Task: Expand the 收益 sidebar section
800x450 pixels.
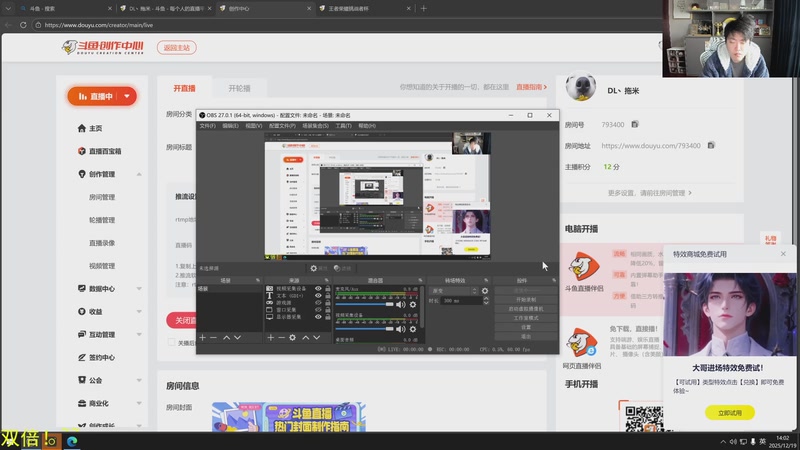Action: [x=139, y=312]
